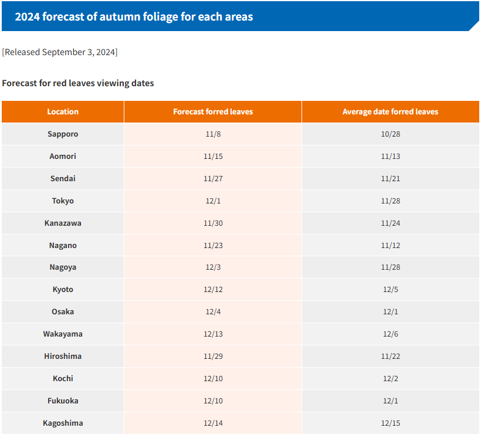Select Hiroshima's average date 11/22
This screenshot has height=448, width=481.
tap(390, 356)
